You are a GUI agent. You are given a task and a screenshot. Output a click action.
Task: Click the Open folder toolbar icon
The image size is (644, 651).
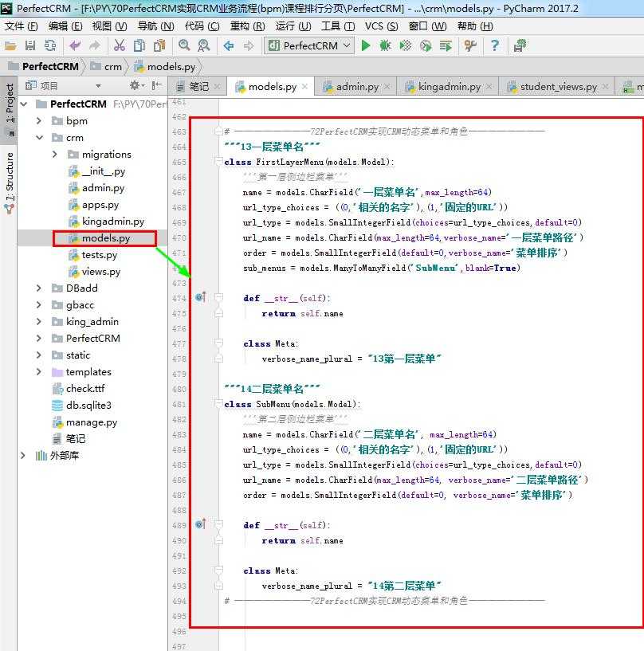[10, 45]
